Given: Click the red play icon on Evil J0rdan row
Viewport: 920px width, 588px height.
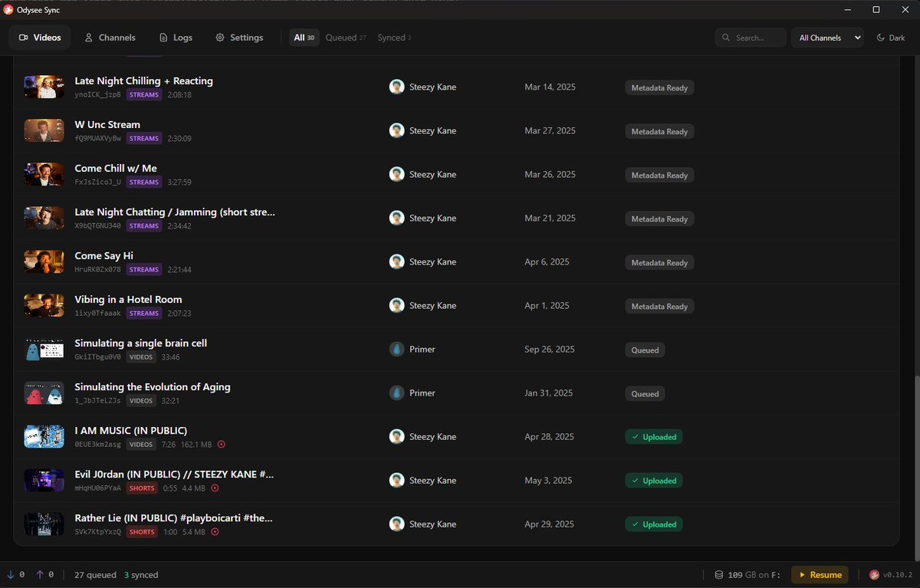Looking at the screenshot, I should point(215,488).
